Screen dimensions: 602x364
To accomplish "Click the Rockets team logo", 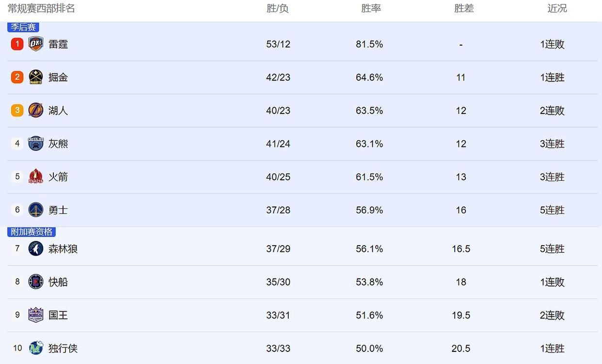I will pyautogui.click(x=36, y=176).
